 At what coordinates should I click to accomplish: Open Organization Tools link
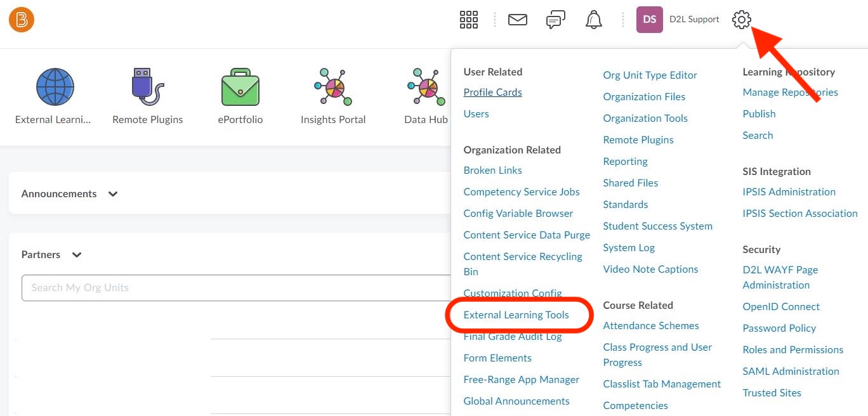point(645,119)
